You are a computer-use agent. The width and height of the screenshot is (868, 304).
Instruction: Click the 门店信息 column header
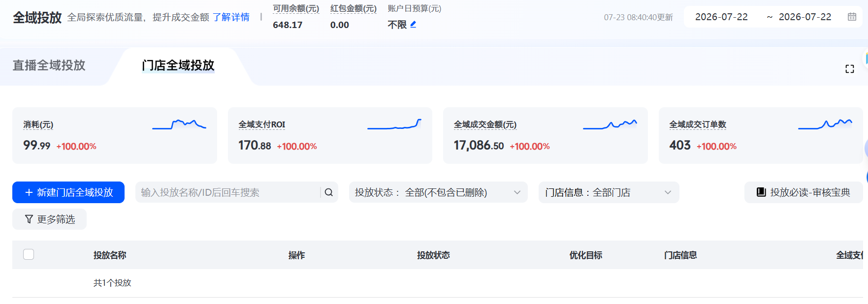[x=680, y=255]
